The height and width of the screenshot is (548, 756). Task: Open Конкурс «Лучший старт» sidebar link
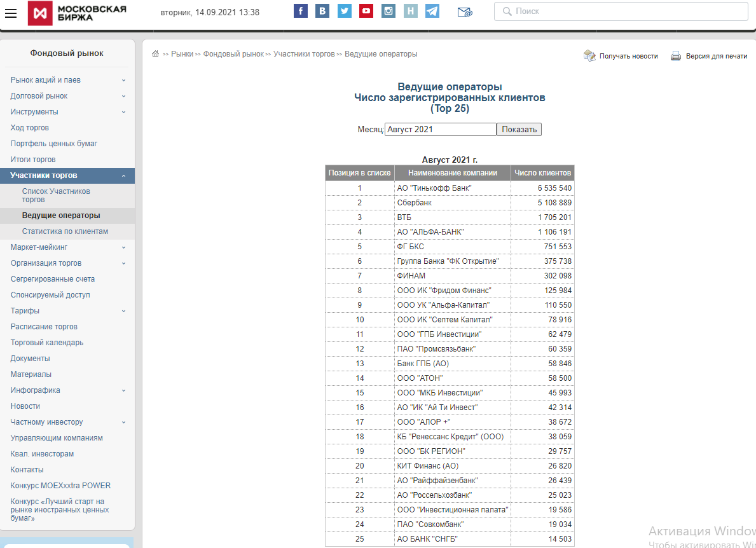point(60,510)
